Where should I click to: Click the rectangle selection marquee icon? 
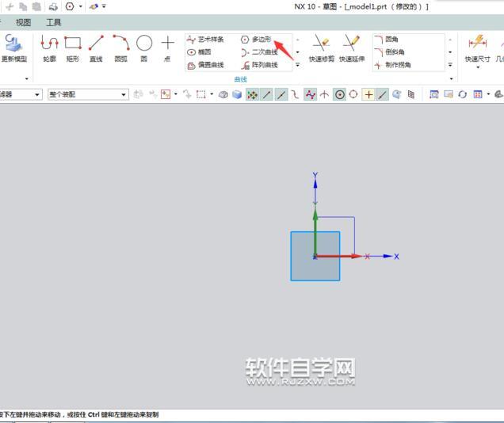(201, 94)
